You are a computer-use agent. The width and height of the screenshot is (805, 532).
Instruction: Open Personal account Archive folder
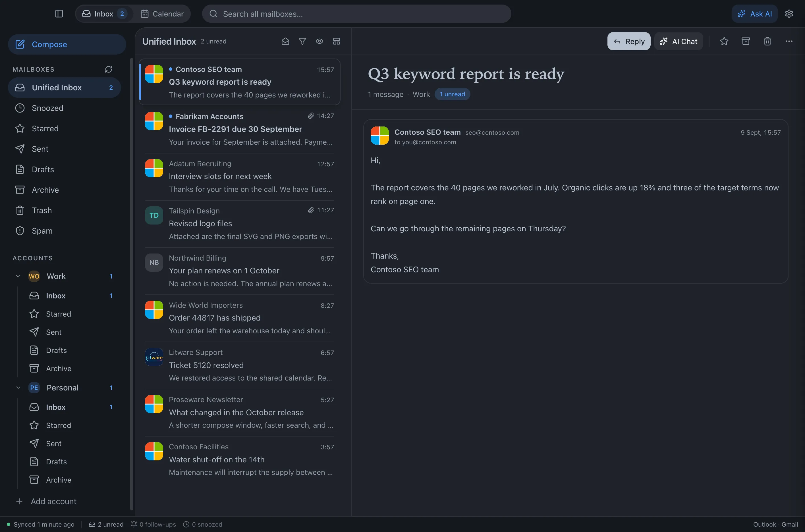[x=71, y=480]
